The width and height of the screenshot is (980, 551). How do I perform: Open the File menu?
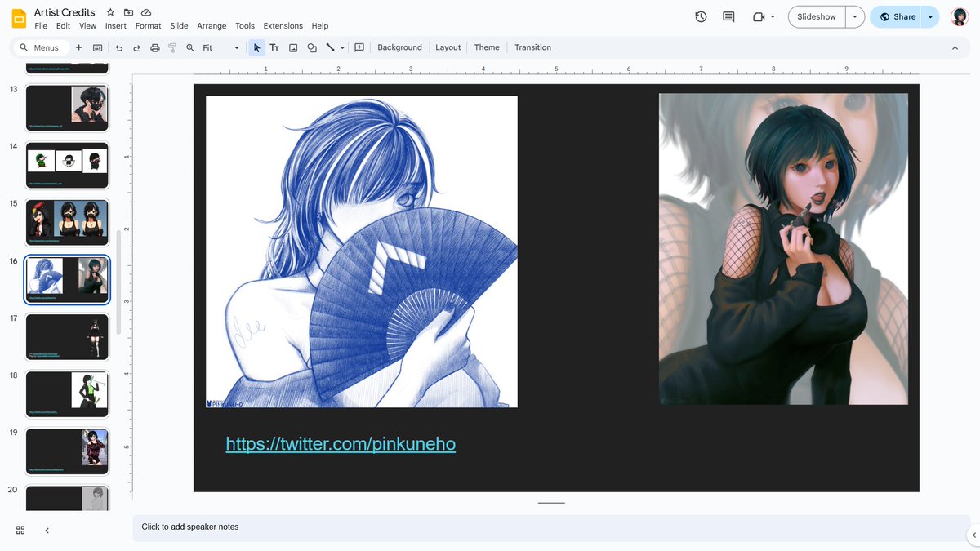(x=41, y=26)
